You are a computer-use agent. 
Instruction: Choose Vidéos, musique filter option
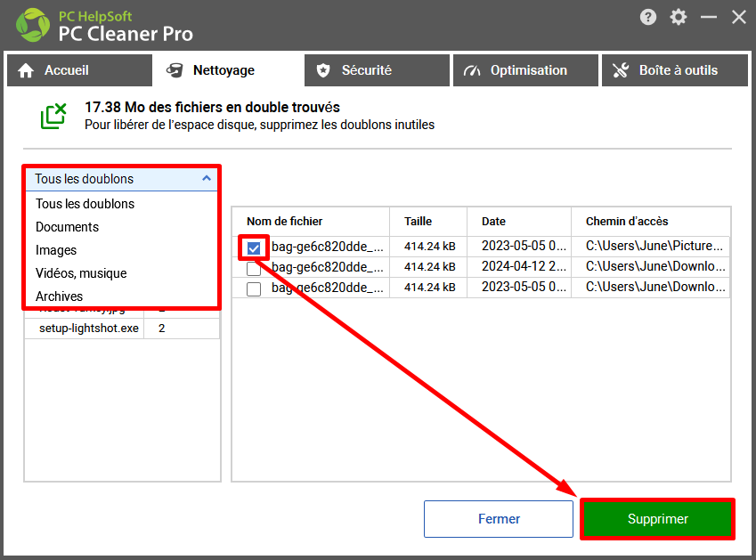pyautogui.click(x=121, y=273)
